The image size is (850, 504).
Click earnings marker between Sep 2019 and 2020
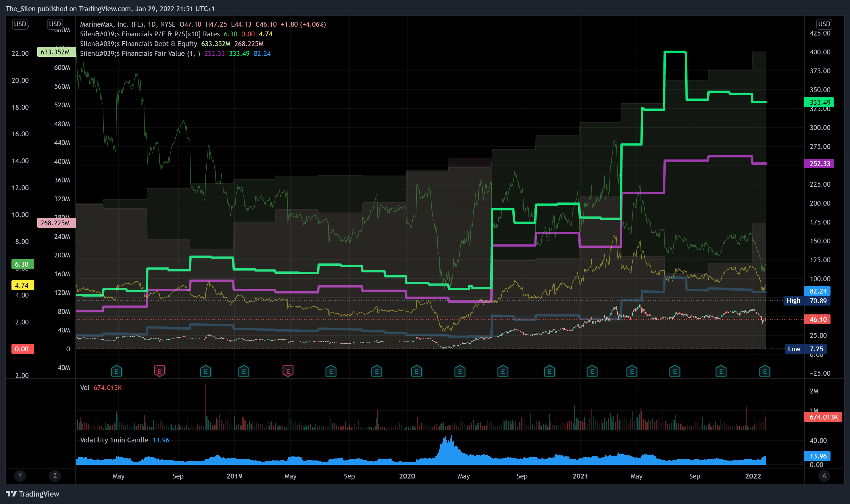pyautogui.click(x=377, y=371)
